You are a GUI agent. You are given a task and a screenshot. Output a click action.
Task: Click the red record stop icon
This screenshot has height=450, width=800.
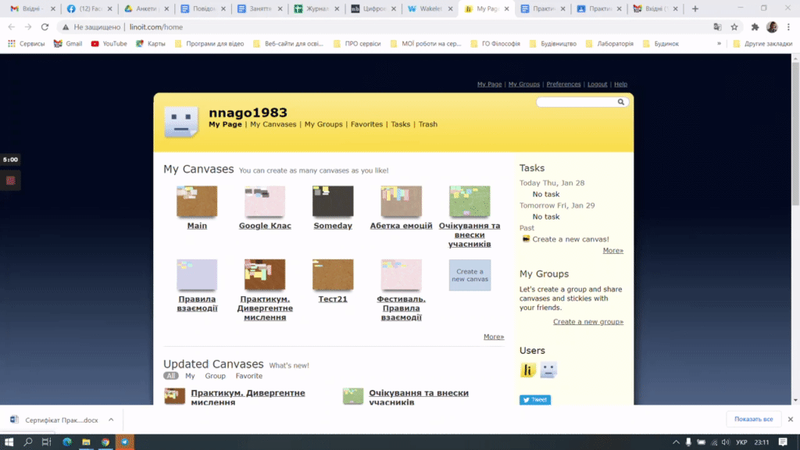click(11, 180)
